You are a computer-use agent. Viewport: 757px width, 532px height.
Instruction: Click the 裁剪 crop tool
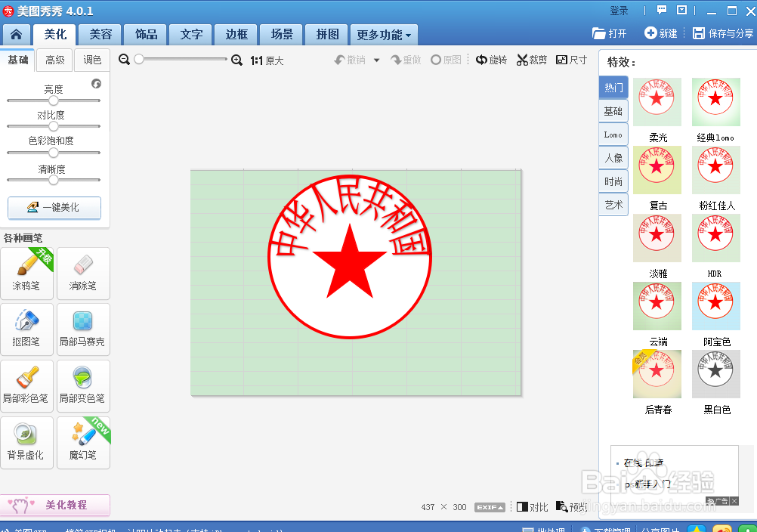[532, 60]
